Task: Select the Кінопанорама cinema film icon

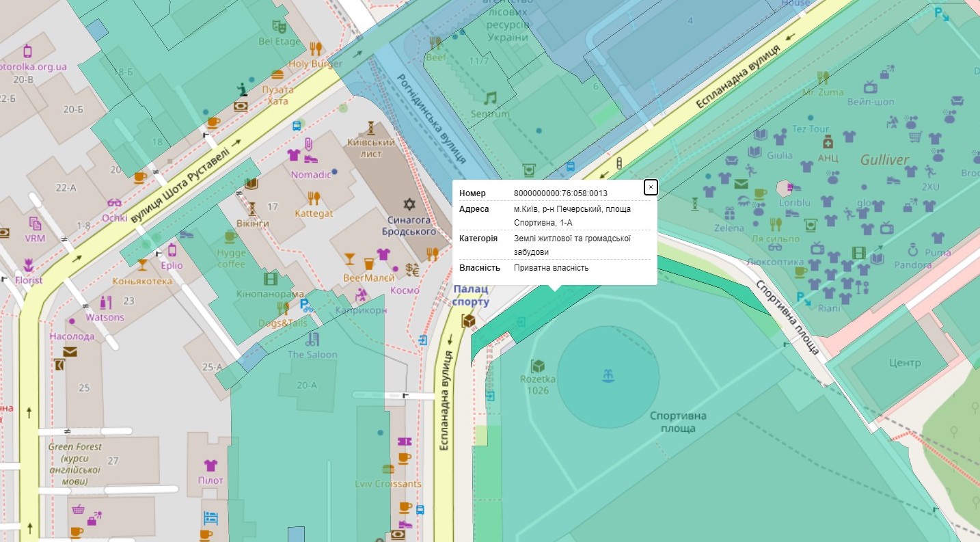Action: coord(271,279)
